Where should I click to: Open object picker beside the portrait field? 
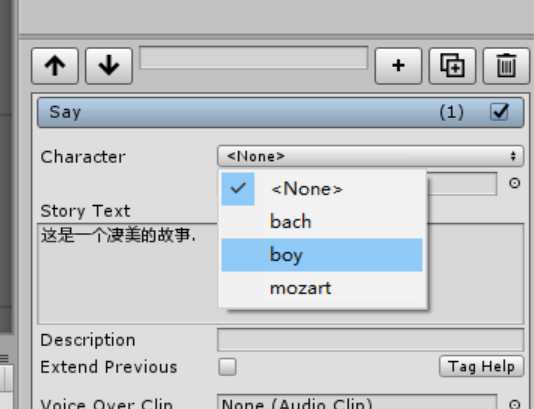coord(514,183)
